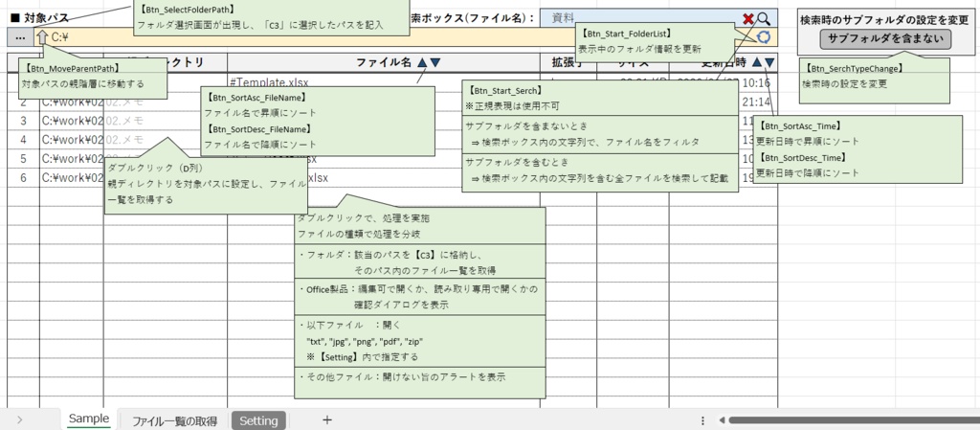Screen dimensions: 980x430
Task: Select C:¥work¥02 path in row 5
Action: (72, 159)
